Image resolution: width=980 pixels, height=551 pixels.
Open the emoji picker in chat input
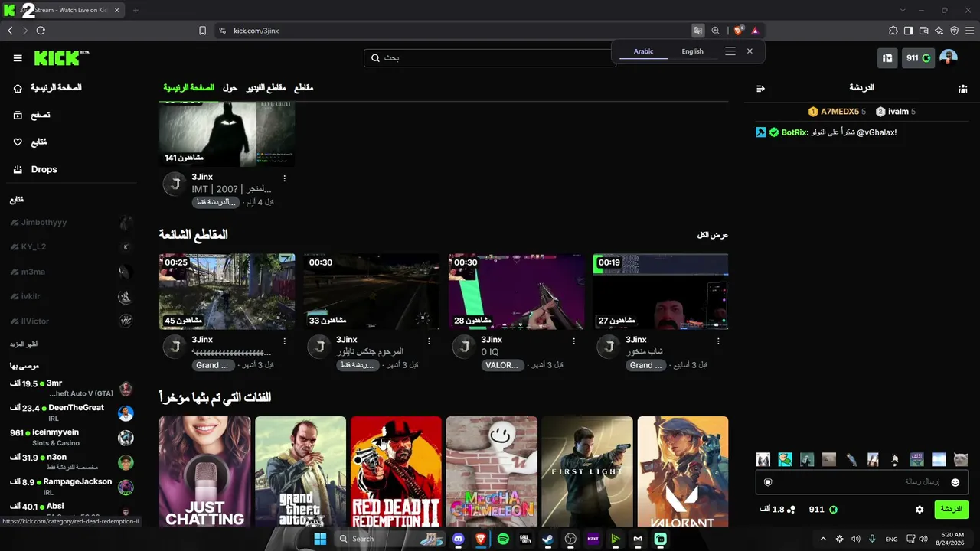click(x=955, y=482)
